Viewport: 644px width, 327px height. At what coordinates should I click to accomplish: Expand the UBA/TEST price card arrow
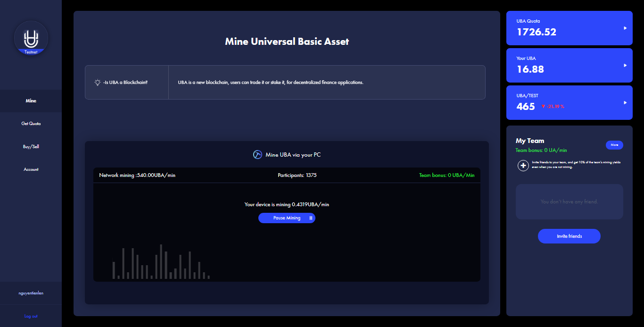pos(625,102)
